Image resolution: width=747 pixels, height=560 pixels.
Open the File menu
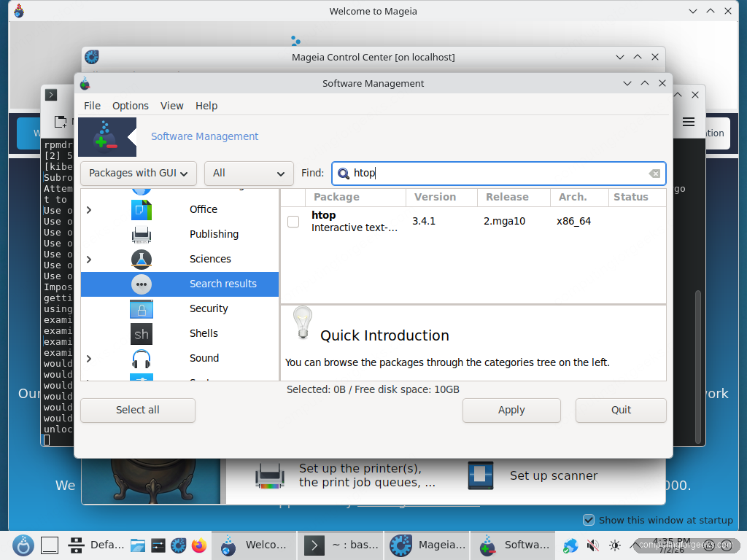click(93, 106)
